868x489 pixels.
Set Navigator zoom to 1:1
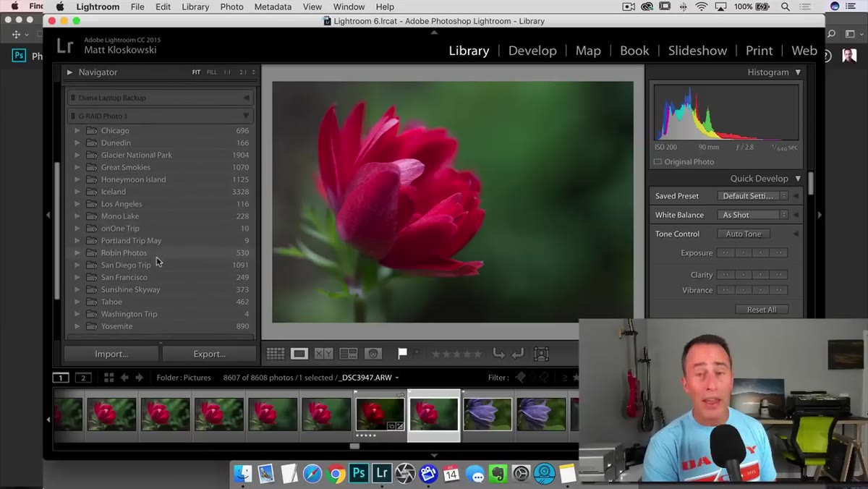pos(227,72)
